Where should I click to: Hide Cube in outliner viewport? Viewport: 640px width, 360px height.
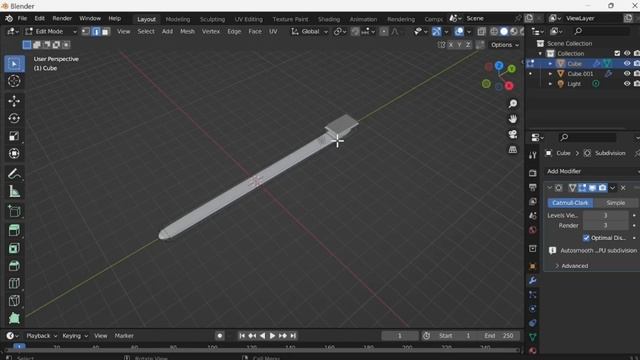click(627, 64)
